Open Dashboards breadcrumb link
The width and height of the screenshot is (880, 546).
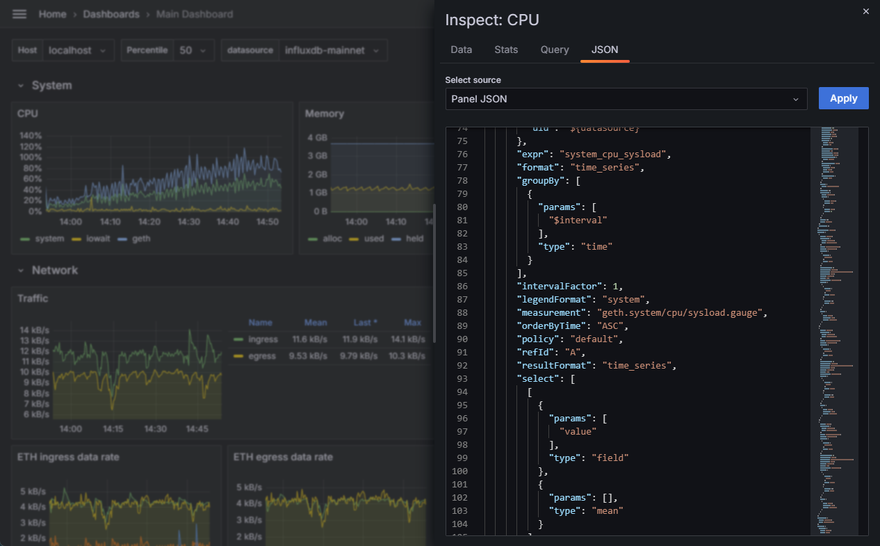(x=111, y=14)
